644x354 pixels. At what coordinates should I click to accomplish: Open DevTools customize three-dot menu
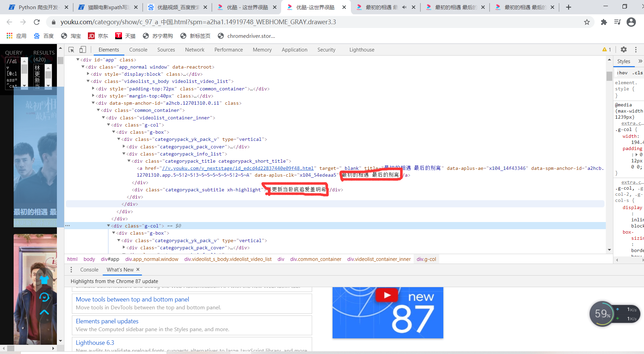pos(636,49)
